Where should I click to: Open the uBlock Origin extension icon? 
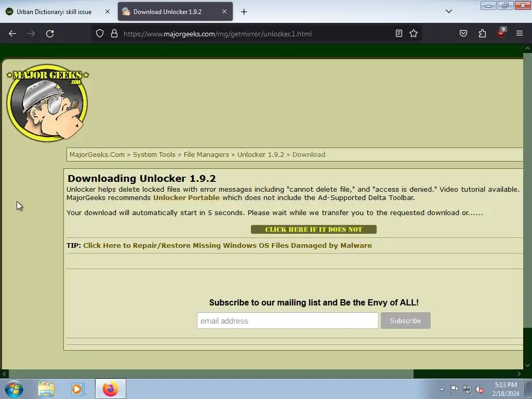pyautogui.click(x=501, y=33)
